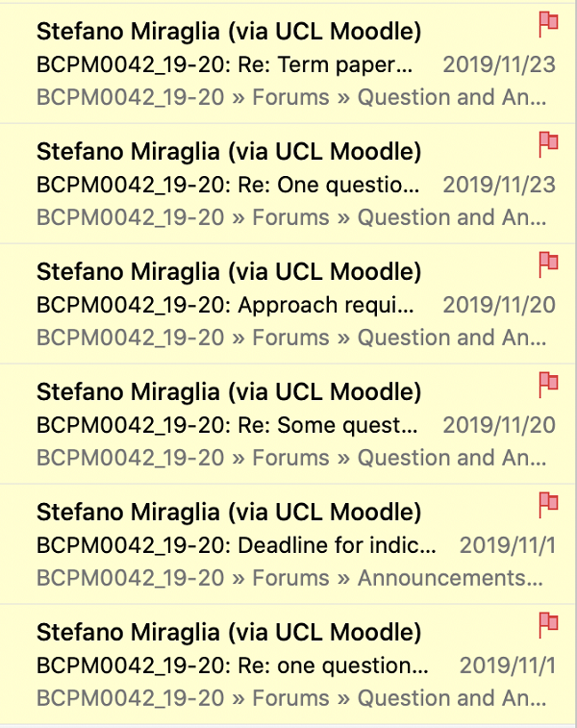Open the 'Deadline for indic...' announcement email

click(x=237, y=545)
